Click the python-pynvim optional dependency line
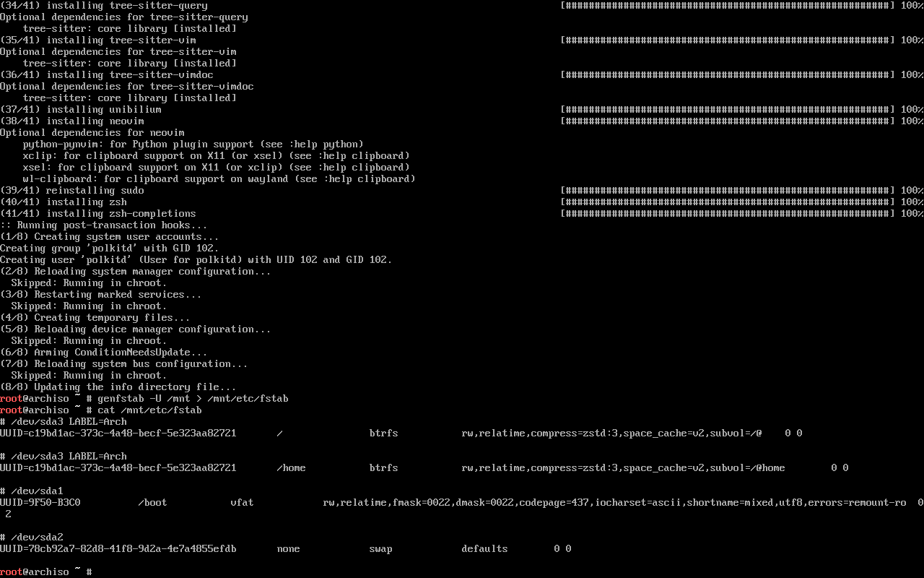The height and width of the screenshot is (578, 924). pos(193,144)
